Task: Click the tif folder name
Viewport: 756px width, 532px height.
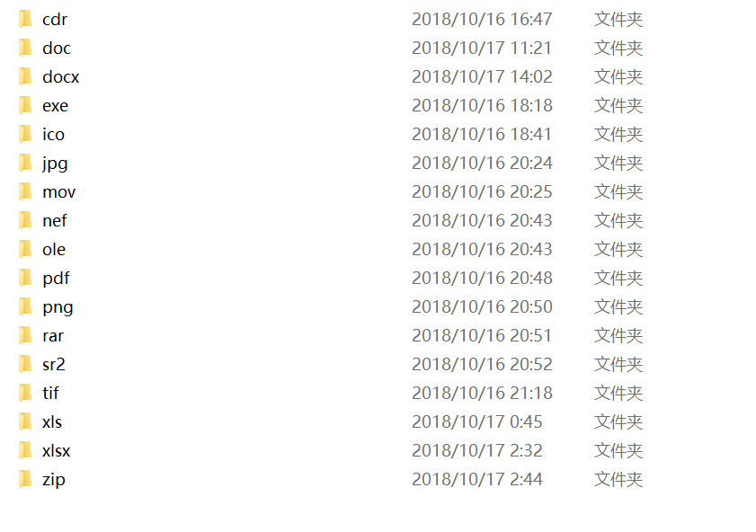Action: click(50, 393)
